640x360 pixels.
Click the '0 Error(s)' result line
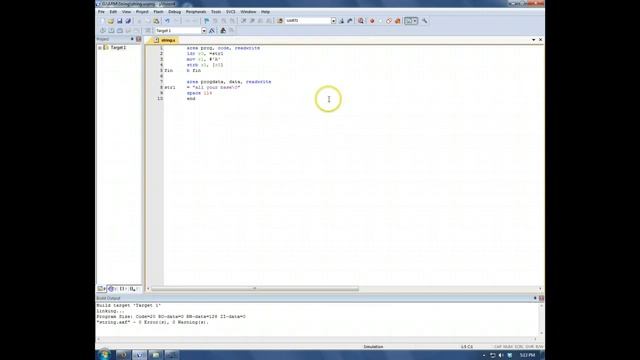pos(152,322)
